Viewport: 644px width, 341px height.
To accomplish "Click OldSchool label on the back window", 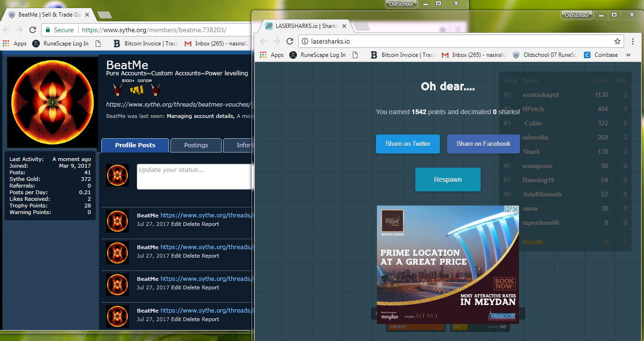I will click(x=401, y=4).
